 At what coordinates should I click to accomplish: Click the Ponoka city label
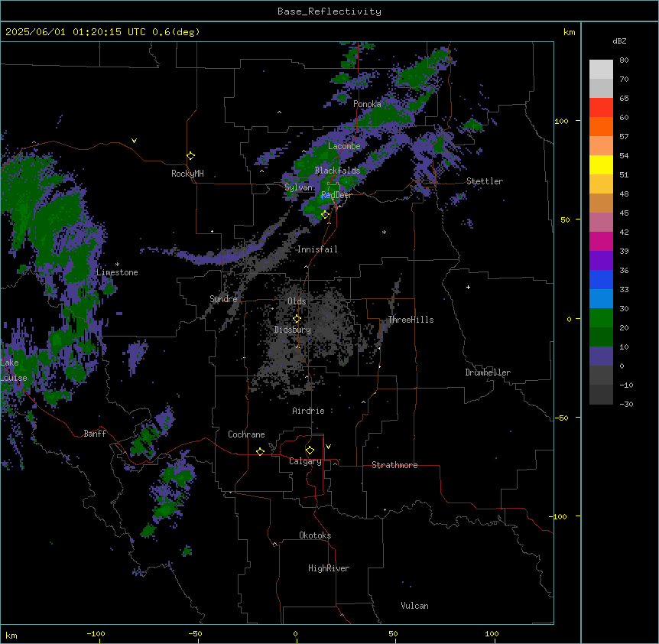coord(367,104)
